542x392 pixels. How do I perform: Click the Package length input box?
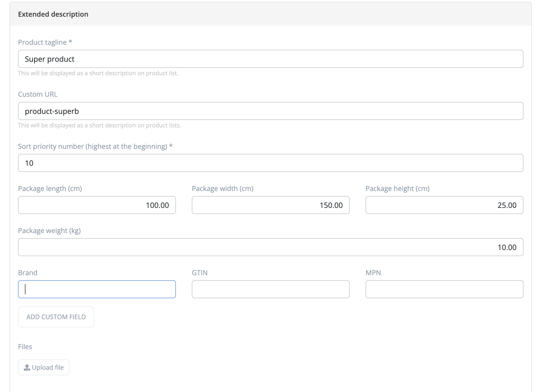[x=97, y=205]
